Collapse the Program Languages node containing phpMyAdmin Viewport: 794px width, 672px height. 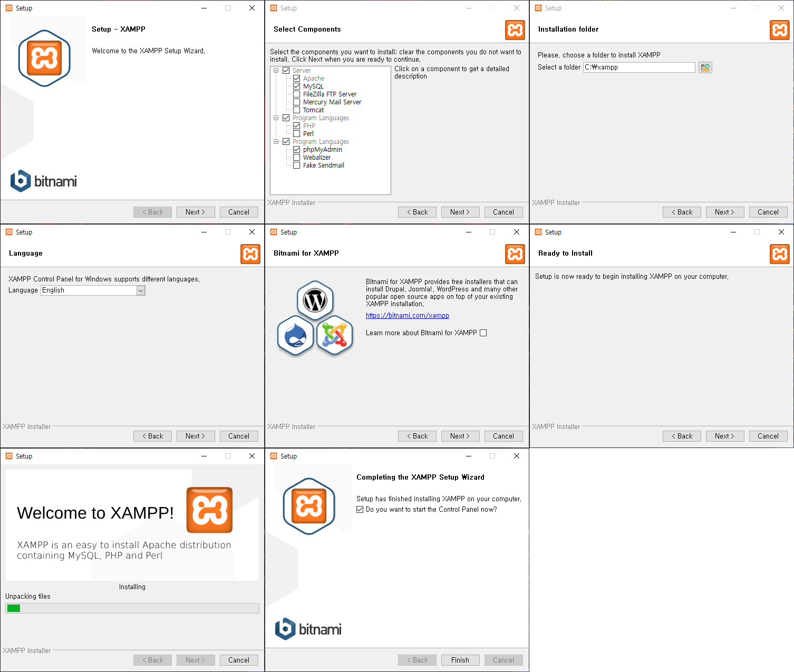coord(276,142)
